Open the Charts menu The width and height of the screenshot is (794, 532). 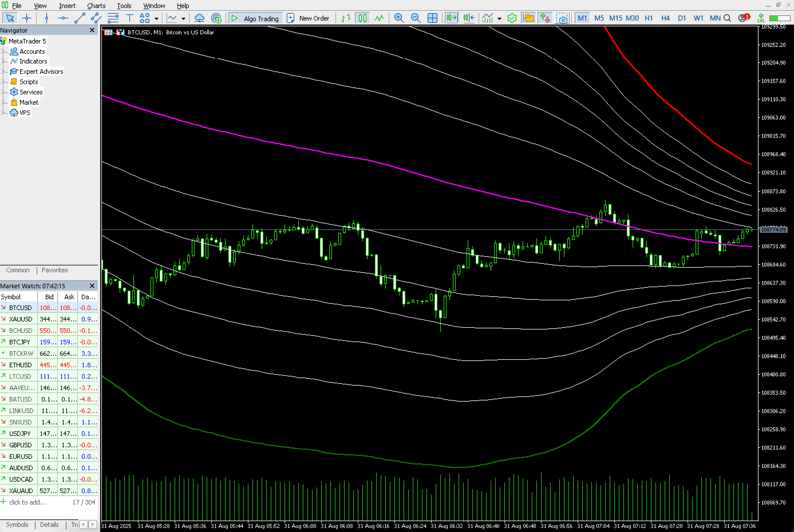(x=96, y=6)
